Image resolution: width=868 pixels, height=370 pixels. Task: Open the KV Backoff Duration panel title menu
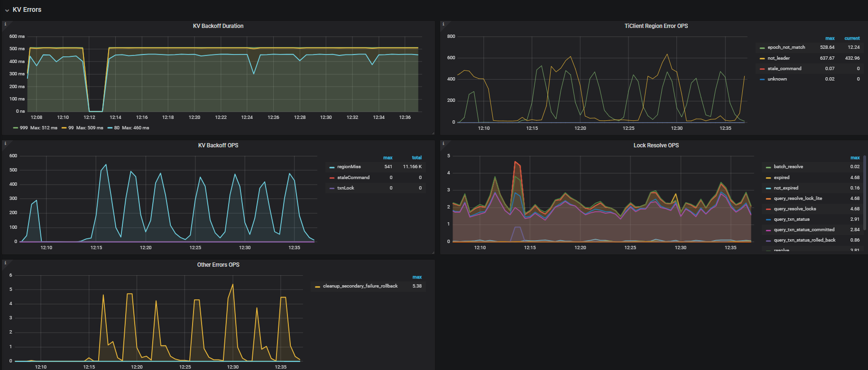[x=218, y=26]
